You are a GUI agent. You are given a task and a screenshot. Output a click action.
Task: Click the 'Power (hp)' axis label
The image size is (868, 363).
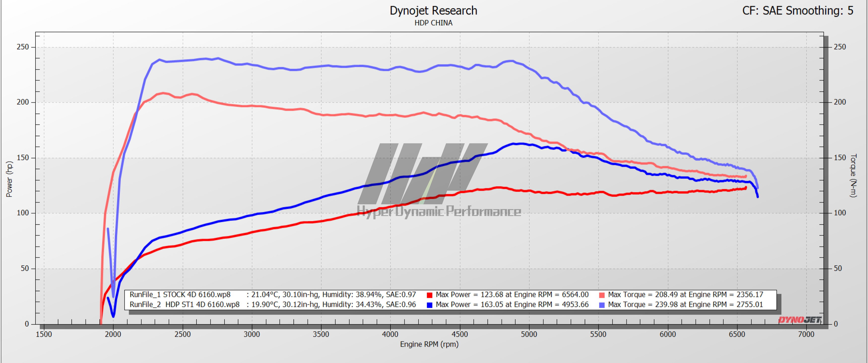(x=9, y=179)
